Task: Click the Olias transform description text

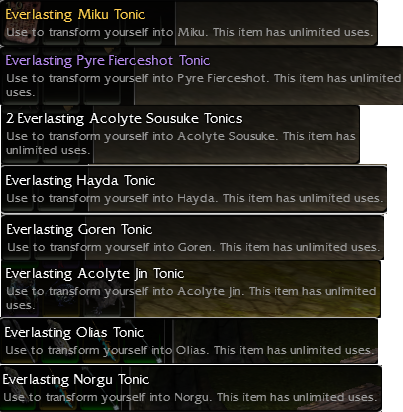Action: pos(189,350)
